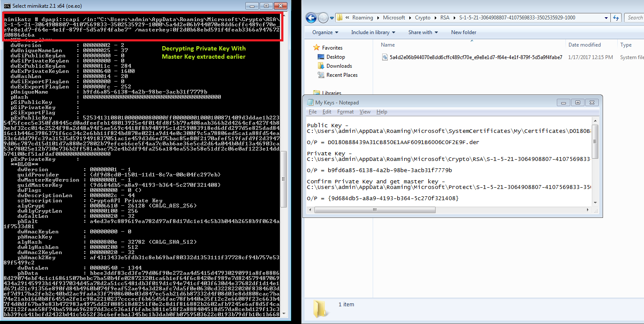Minimize the mimikatz console window
Viewport: 644px width, 324px height.
click(252, 5)
